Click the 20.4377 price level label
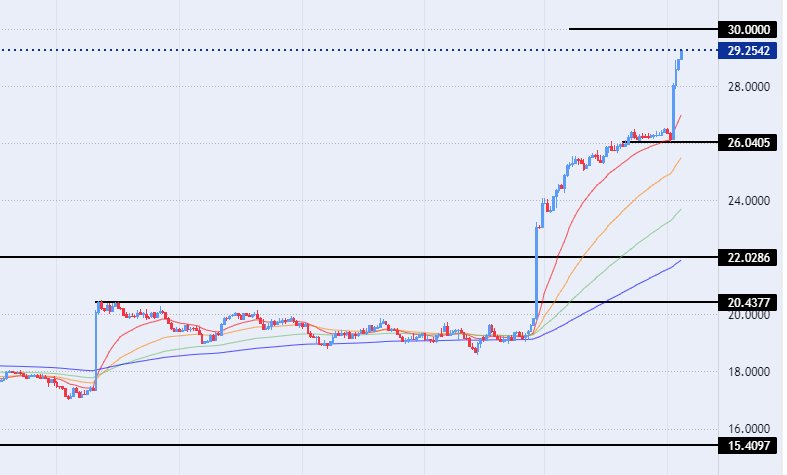 749,302
